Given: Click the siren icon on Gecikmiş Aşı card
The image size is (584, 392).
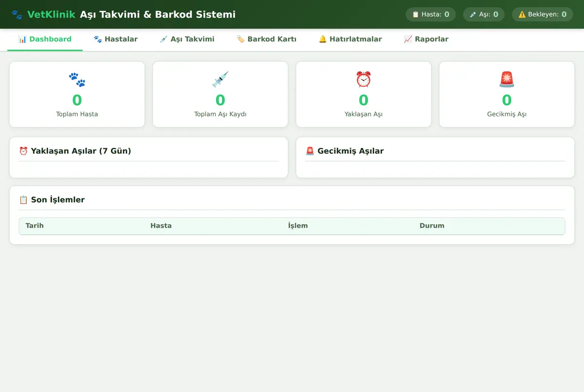Looking at the screenshot, I should pos(507,79).
